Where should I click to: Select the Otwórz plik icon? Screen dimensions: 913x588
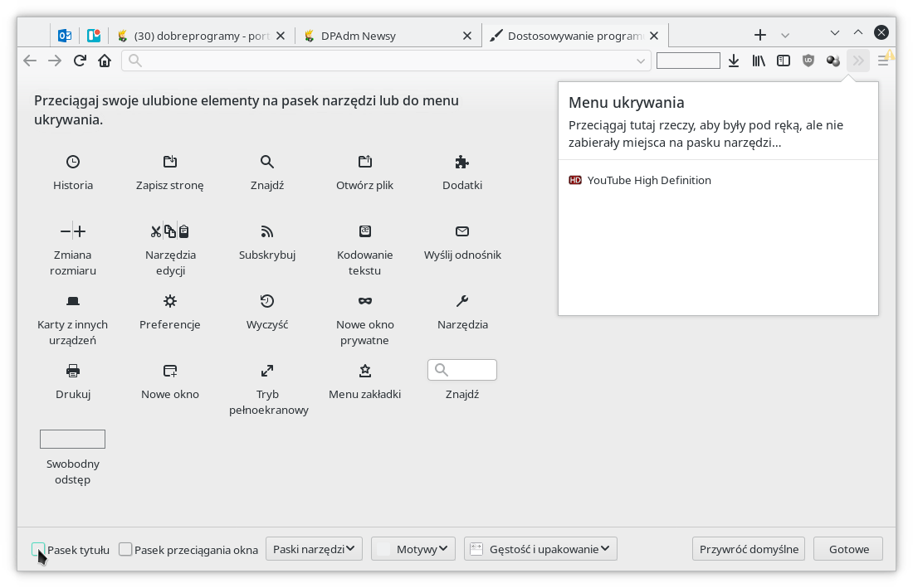coord(364,162)
